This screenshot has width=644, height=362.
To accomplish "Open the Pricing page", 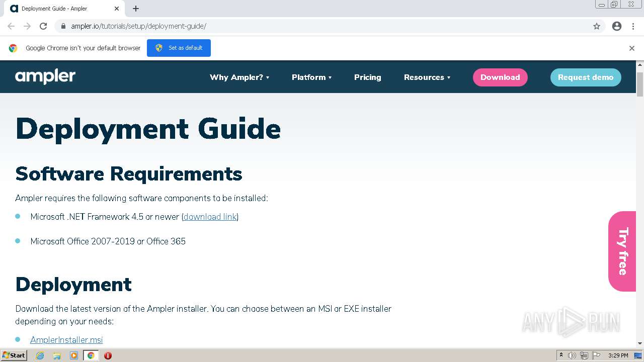I will [x=368, y=77].
